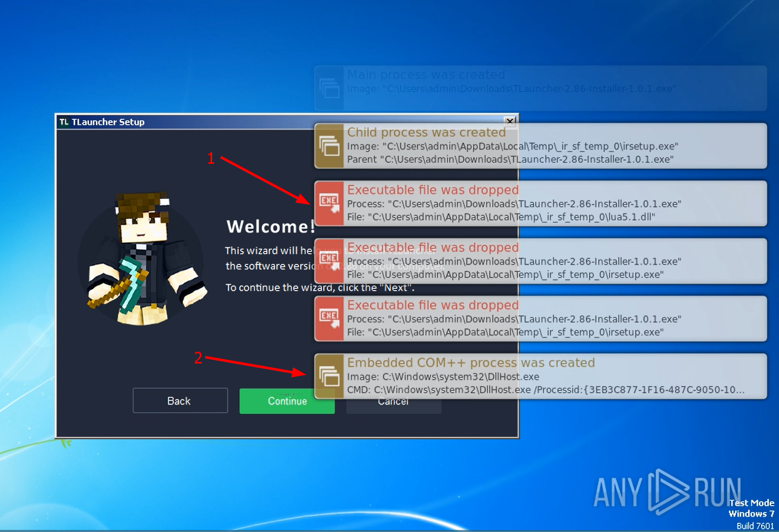The image size is (779, 532).
Task: Click the EXE icon for the lua5.1.dll dropped notification
Action: tap(329, 203)
